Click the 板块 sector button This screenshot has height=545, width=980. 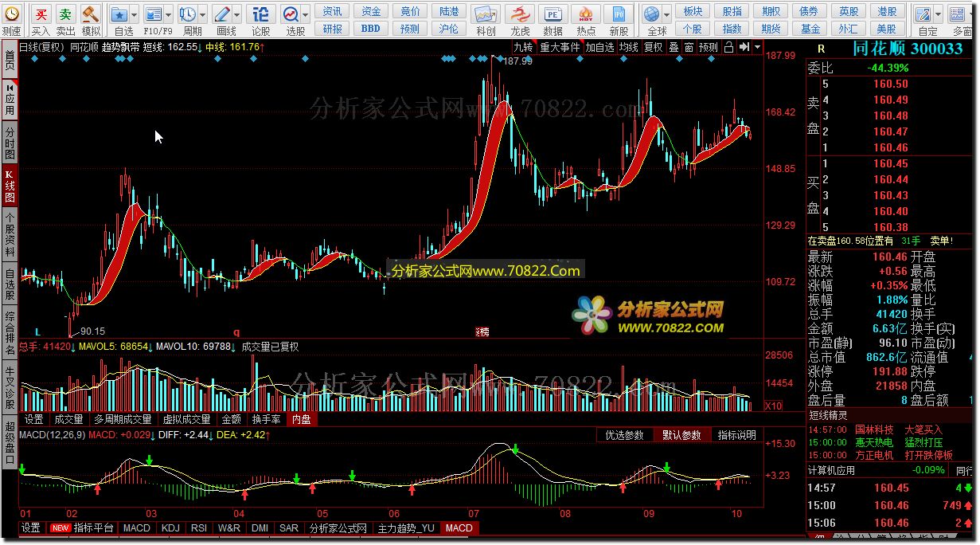point(693,11)
